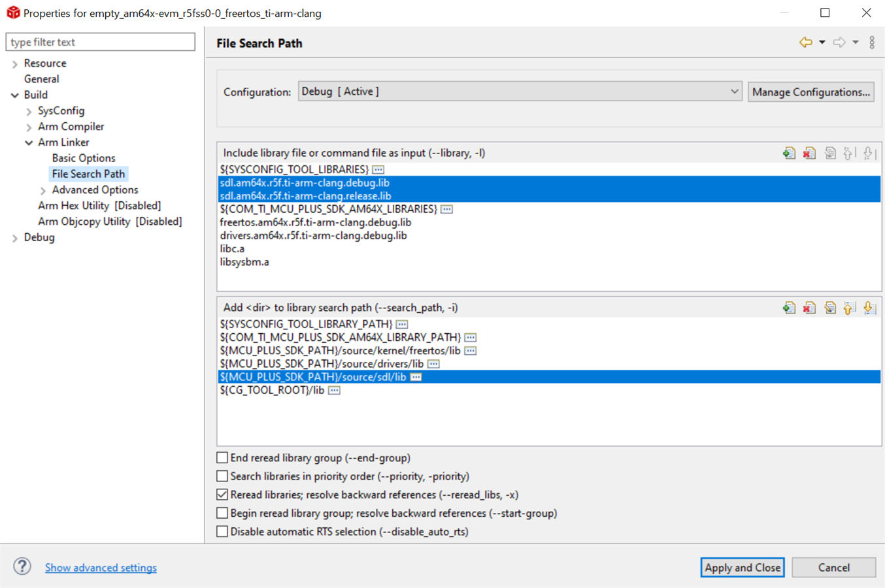The width and height of the screenshot is (885, 588).
Task: Expand the Resource tree node
Action: [x=14, y=64]
